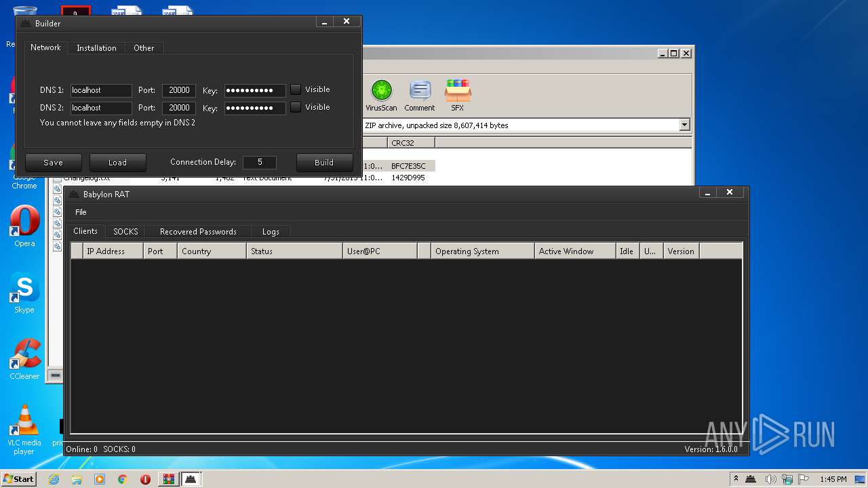Select the Other tab in Builder
This screenshot has height=488, width=868.
[144, 48]
